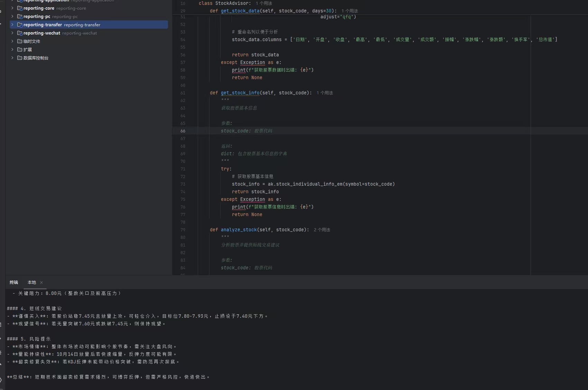Click the analyze_stock function name

[x=239, y=230]
